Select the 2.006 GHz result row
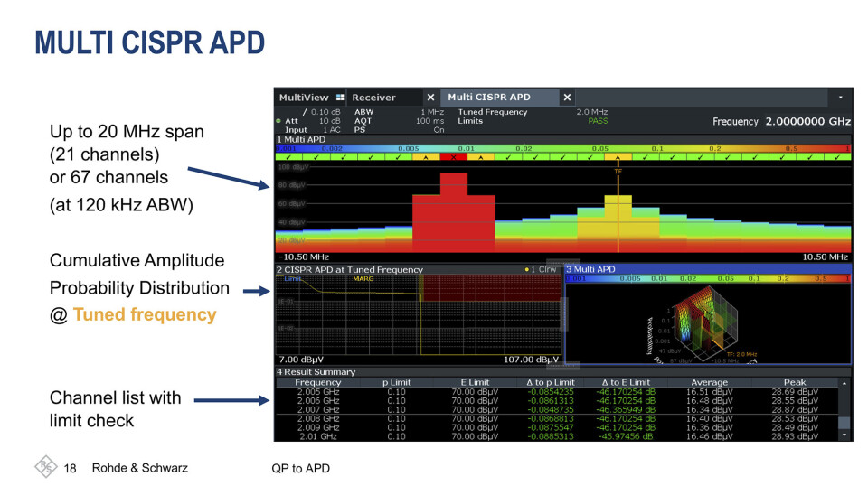The width and height of the screenshot is (868, 486). point(558,400)
